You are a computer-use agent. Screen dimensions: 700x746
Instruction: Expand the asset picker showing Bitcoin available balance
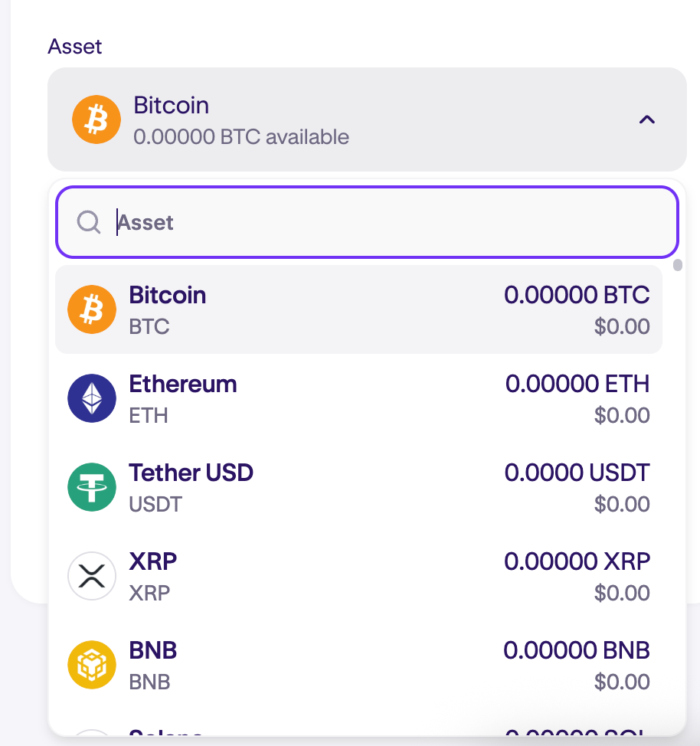click(367, 119)
